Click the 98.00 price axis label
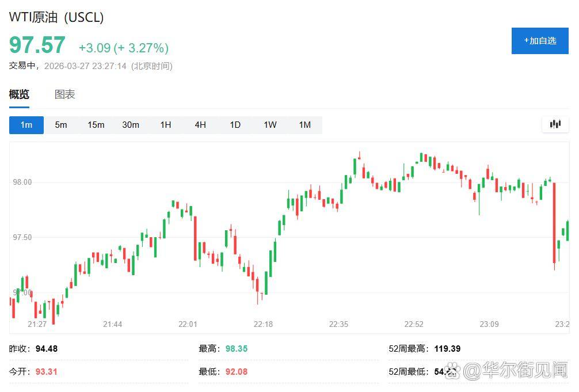 click(x=22, y=182)
